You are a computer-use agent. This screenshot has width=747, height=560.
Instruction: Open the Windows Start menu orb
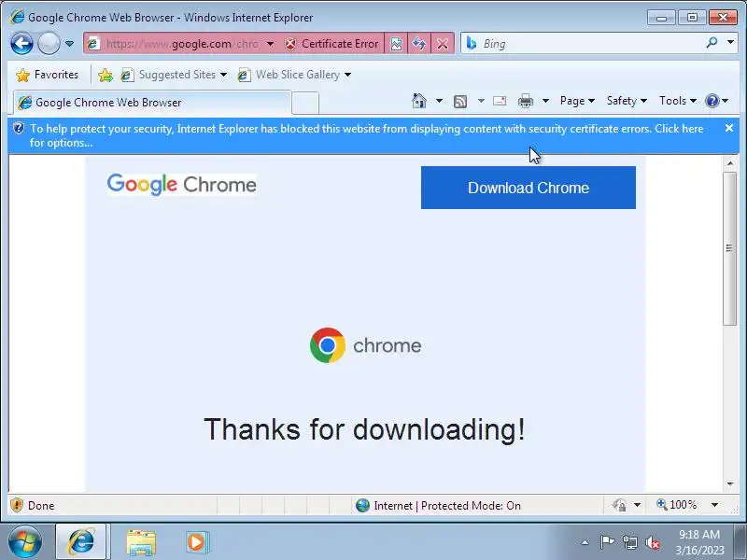25,542
